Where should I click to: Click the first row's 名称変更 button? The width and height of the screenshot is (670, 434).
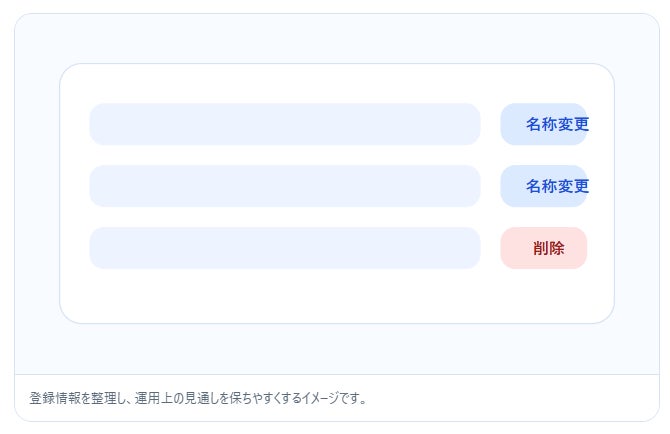544,124
